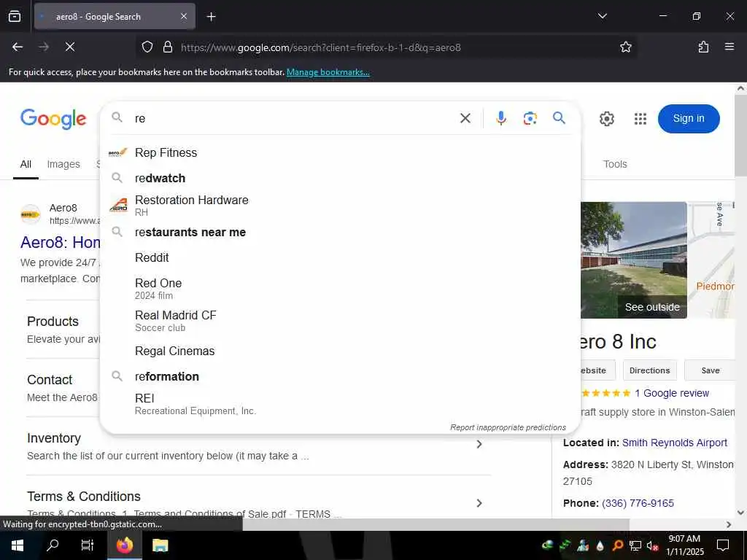
Task: Expand the Terms & Conditions chevron
Action: [x=479, y=503]
